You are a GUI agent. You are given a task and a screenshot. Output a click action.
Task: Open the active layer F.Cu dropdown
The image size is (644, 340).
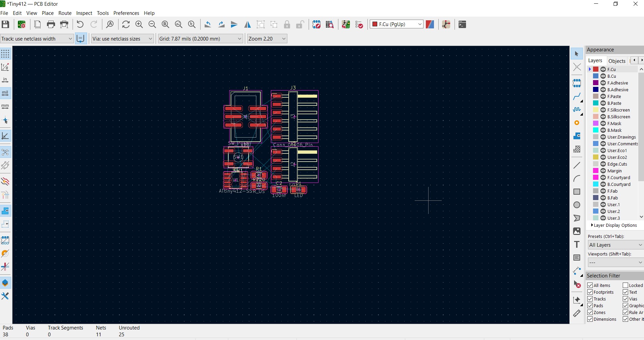click(397, 24)
